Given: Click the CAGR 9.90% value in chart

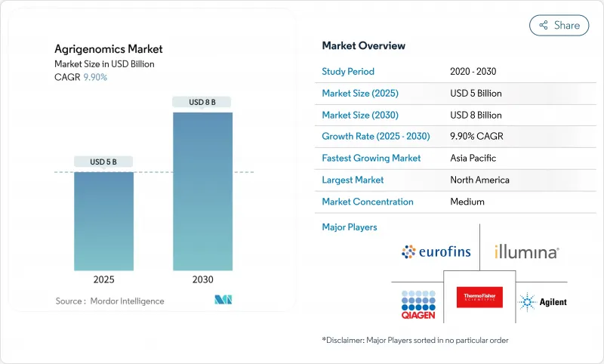Looking at the screenshot, I should coord(94,77).
